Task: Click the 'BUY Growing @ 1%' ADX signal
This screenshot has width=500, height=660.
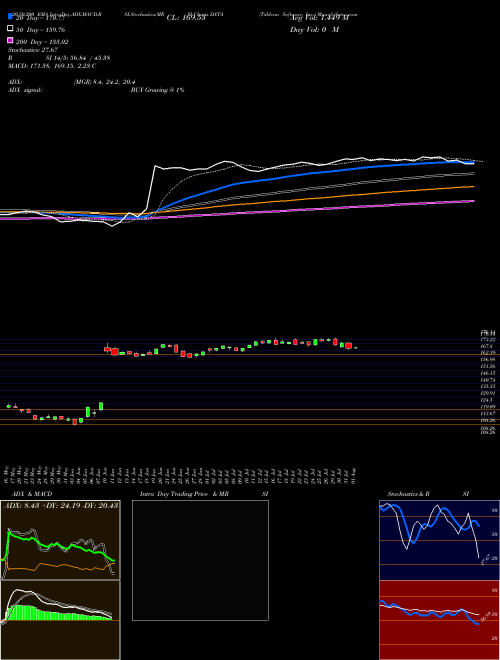Action: pyautogui.click(x=157, y=90)
